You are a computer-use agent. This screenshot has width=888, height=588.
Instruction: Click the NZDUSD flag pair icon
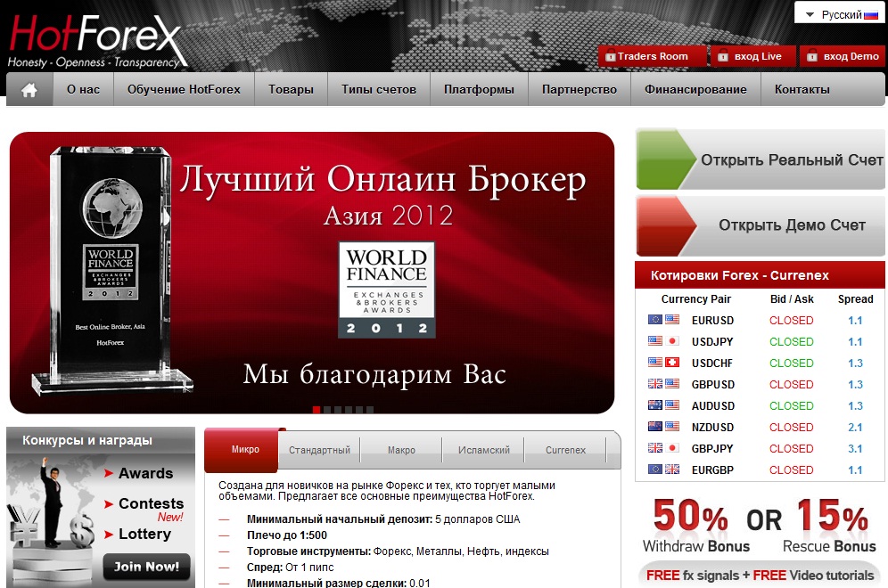coord(663,427)
